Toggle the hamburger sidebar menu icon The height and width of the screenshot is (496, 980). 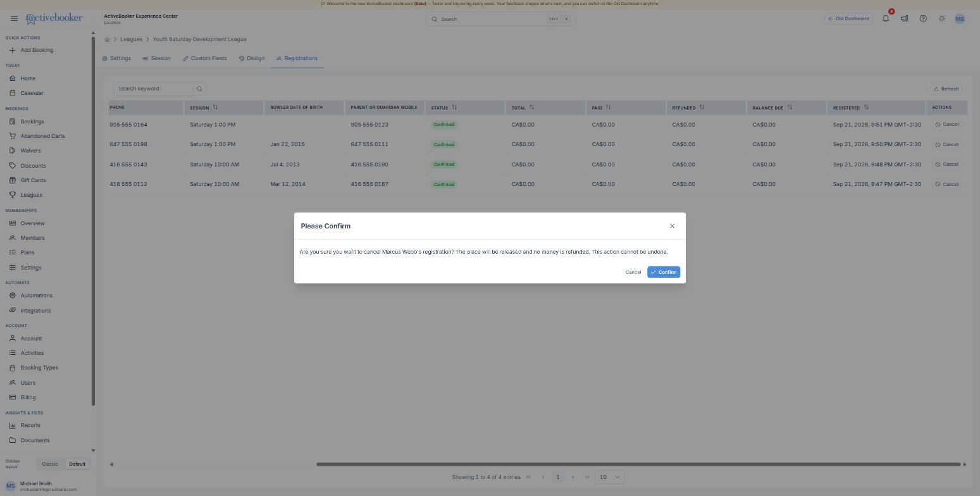pos(14,18)
